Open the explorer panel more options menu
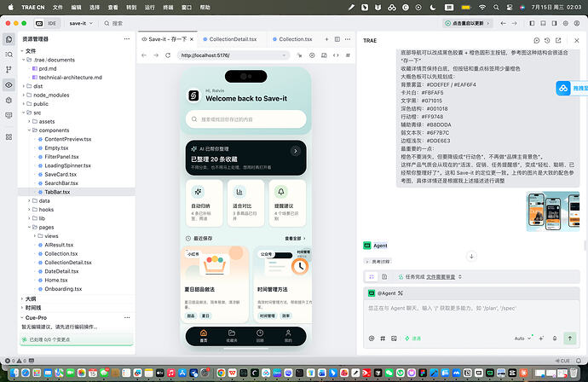The height and width of the screenshot is (382, 588). [x=127, y=38]
